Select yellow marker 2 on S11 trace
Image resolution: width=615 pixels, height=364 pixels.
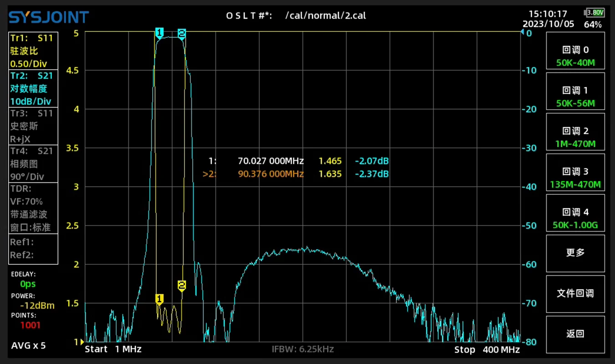point(182,285)
